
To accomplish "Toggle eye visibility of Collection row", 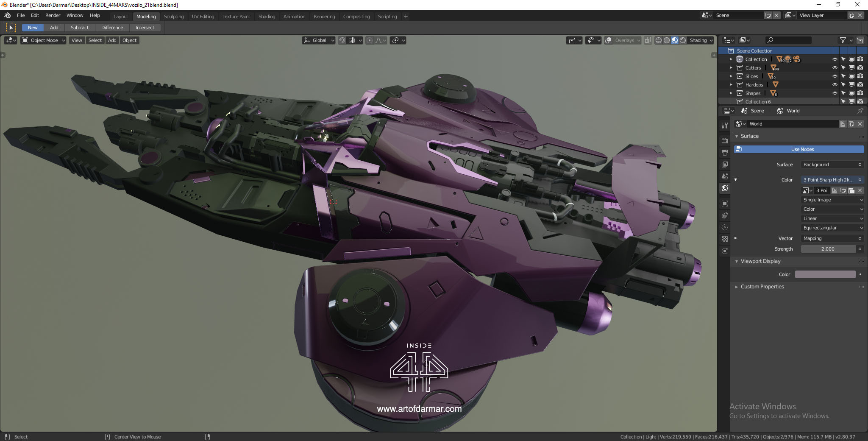I will coord(835,59).
